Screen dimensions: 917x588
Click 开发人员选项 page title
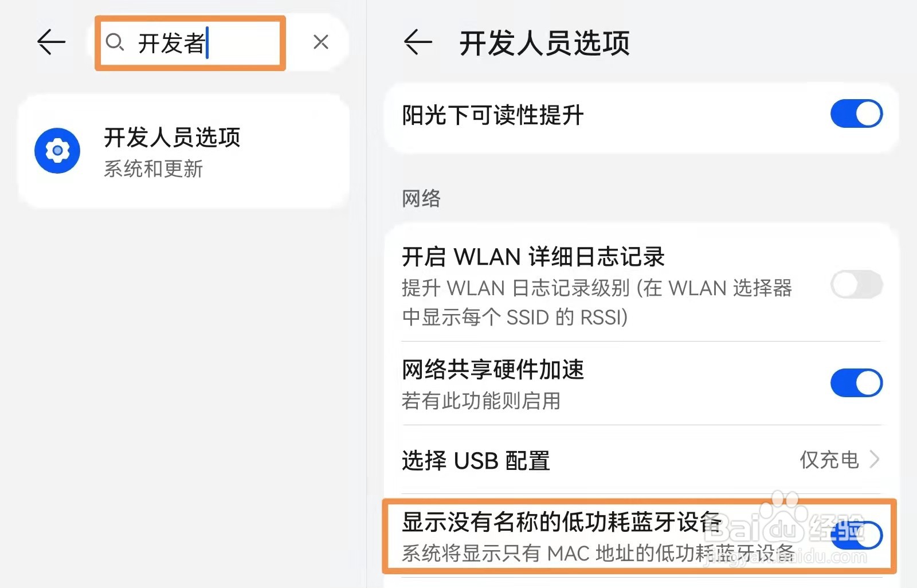point(544,43)
